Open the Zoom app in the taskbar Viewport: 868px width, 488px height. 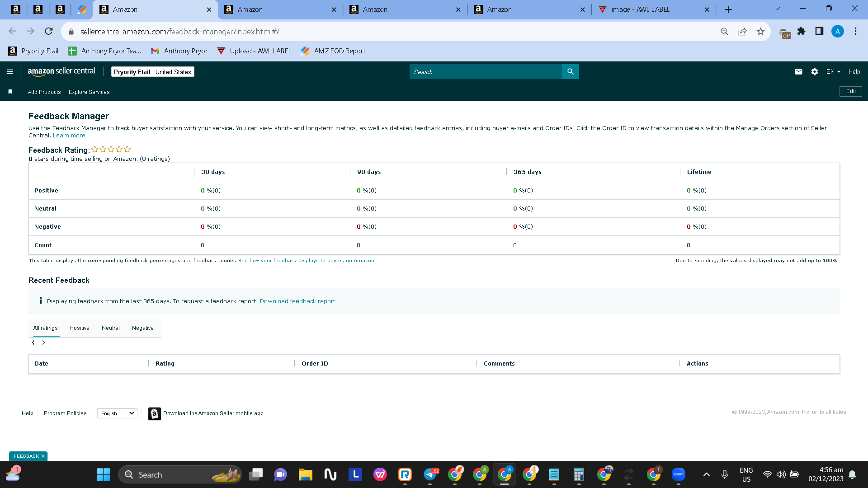(679, 474)
